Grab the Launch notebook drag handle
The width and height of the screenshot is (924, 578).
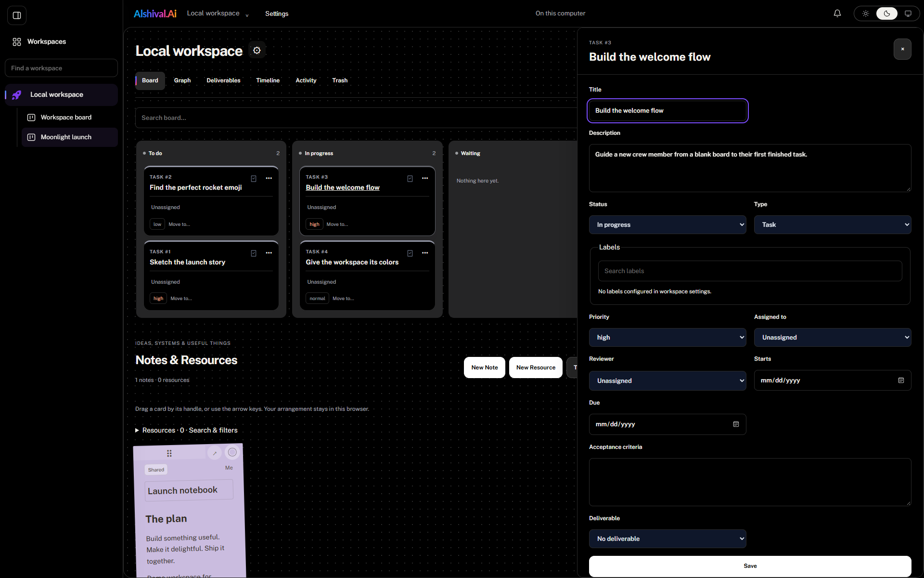(x=169, y=453)
